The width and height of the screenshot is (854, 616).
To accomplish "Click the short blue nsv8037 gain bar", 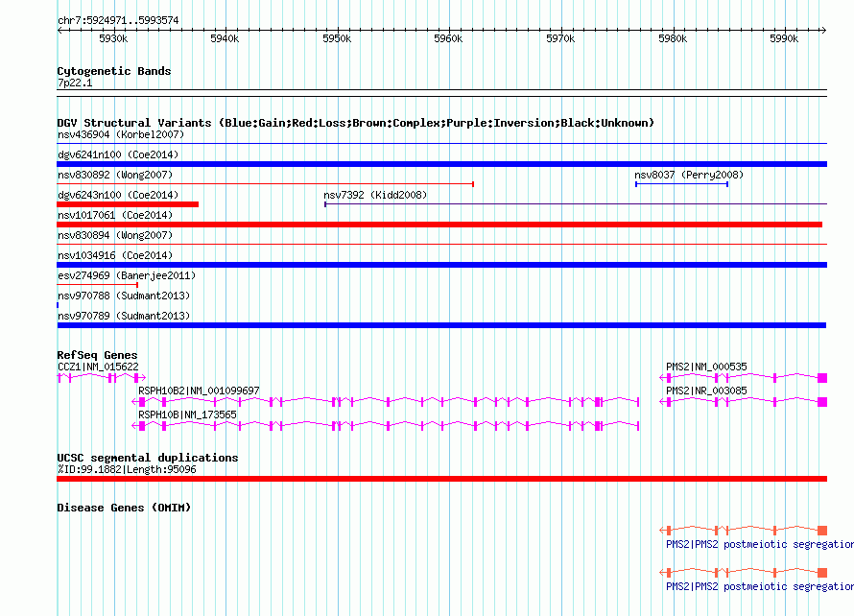I will pyautogui.click(x=682, y=184).
